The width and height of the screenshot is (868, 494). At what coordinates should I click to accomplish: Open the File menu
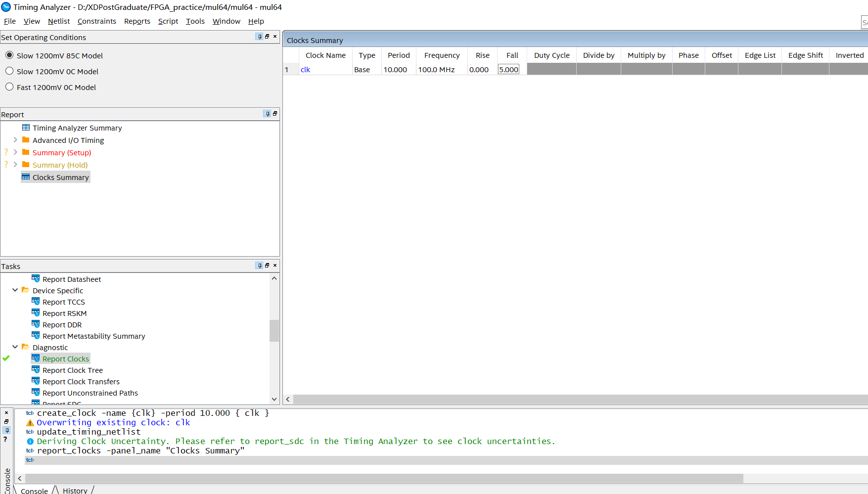(10, 21)
